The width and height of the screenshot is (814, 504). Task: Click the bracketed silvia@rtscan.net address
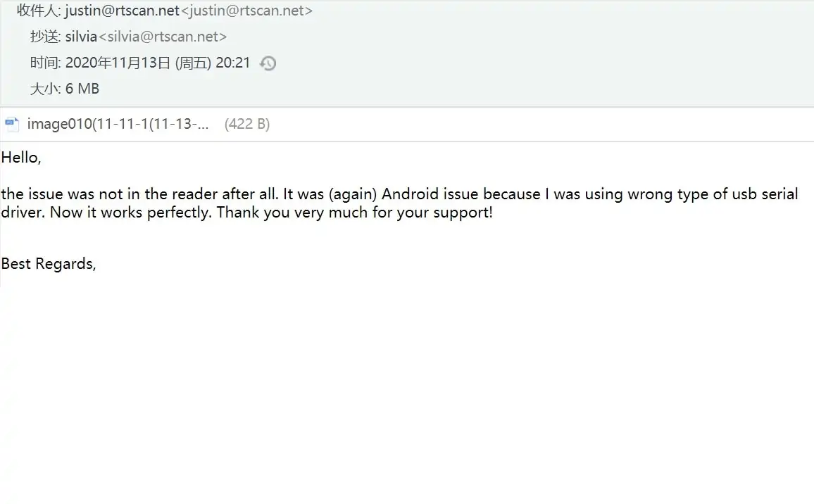[163, 37]
